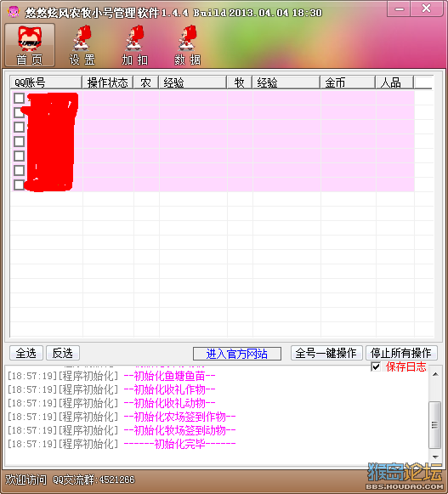
Task: Sort by the QQ账号 column header
Action: click(46, 82)
